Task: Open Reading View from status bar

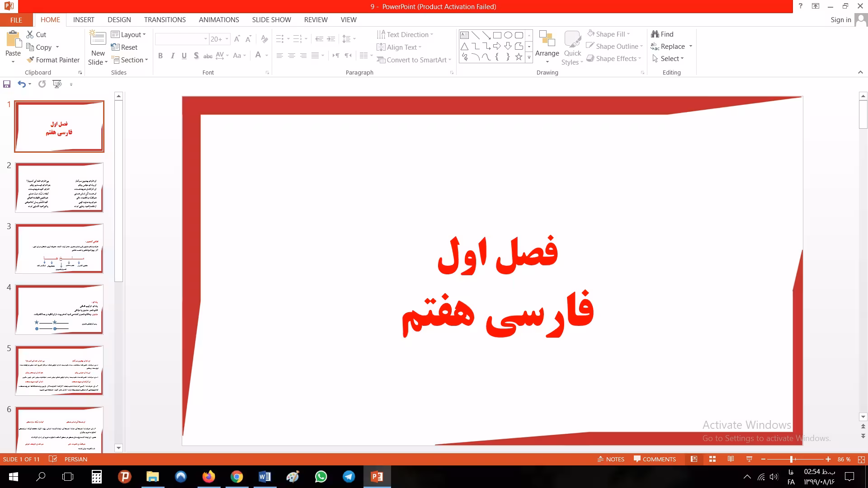Action: click(x=731, y=459)
